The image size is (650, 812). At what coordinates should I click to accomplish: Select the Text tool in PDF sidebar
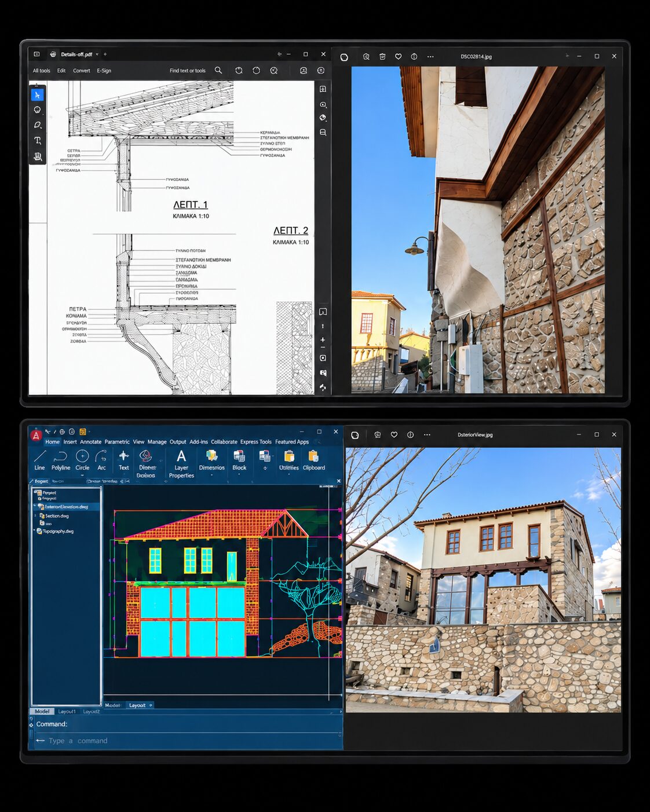tap(38, 141)
